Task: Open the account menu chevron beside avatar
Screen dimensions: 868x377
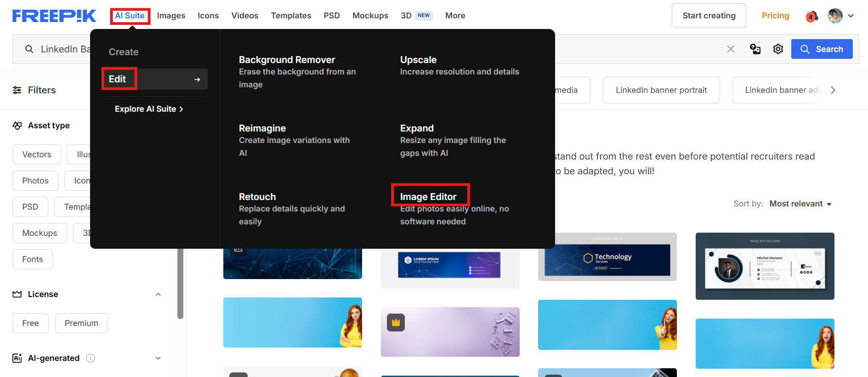Action: (x=851, y=16)
